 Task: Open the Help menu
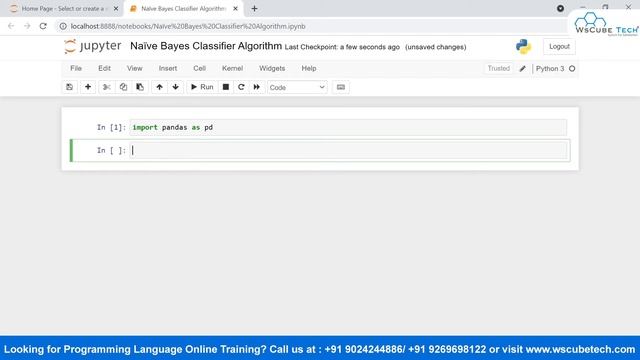click(309, 68)
